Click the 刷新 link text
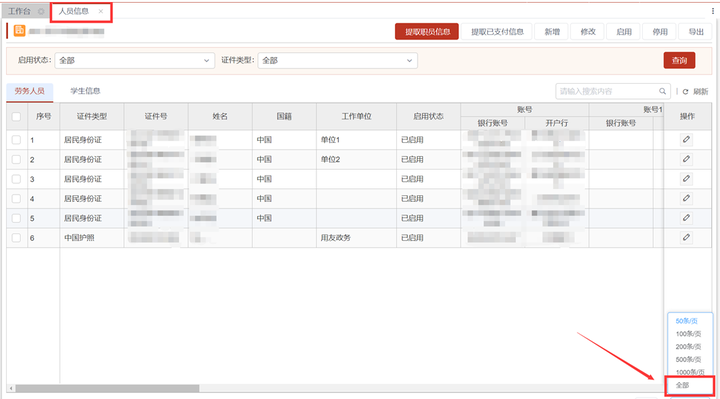720x399 pixels. click(700, 92)
